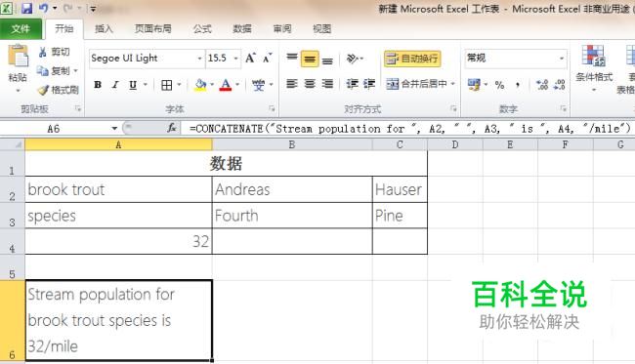Select cell containing brook trout
The image size is (635, 364).
[118, 189]
